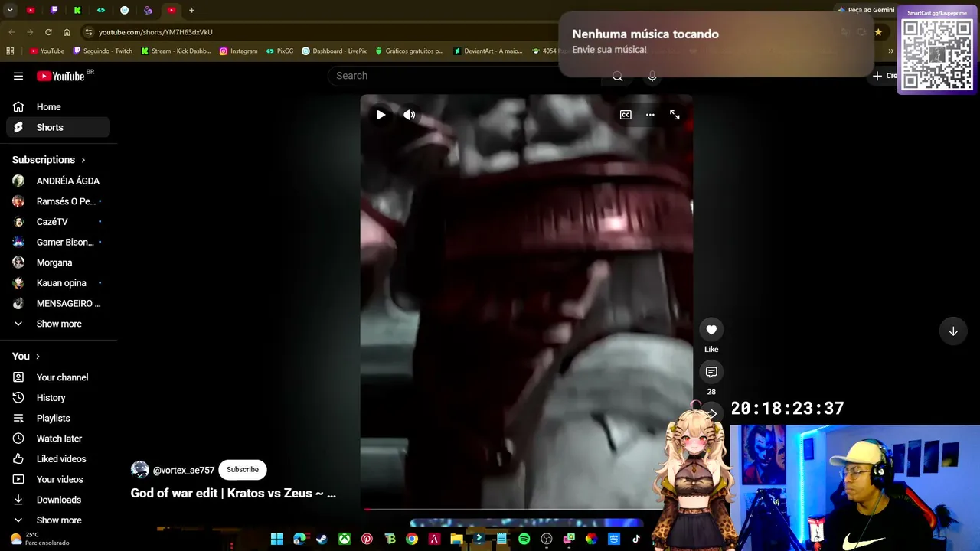
Task: Reload the current page
Action: point(48,32)
